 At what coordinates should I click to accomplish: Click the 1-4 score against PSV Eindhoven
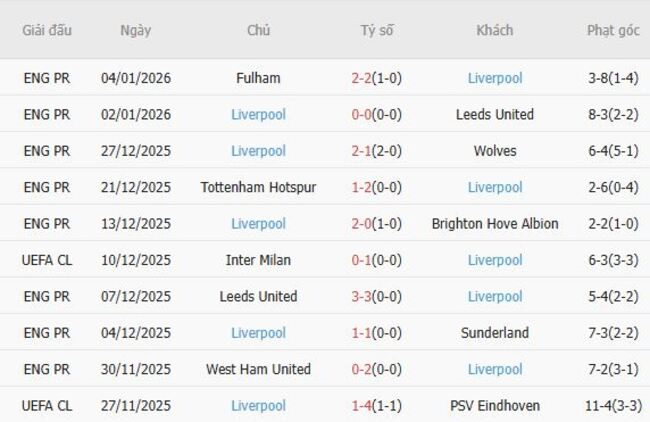coord(362,406)
